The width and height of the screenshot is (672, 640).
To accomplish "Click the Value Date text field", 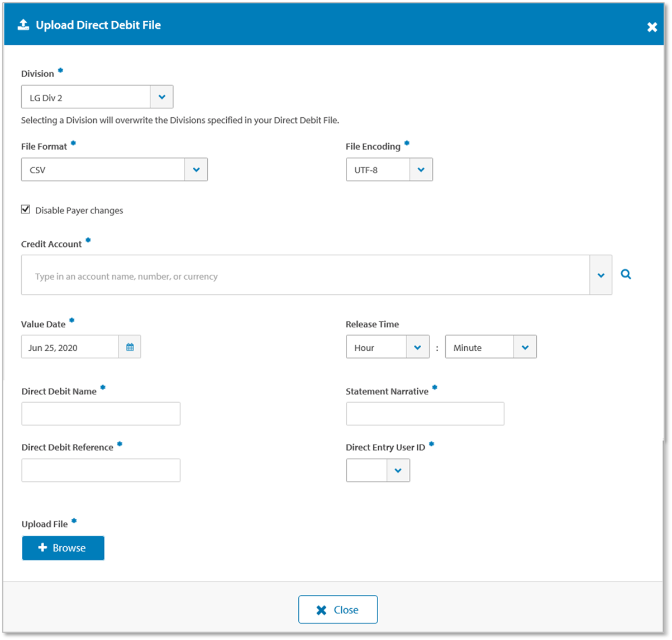I will point(70,347).
